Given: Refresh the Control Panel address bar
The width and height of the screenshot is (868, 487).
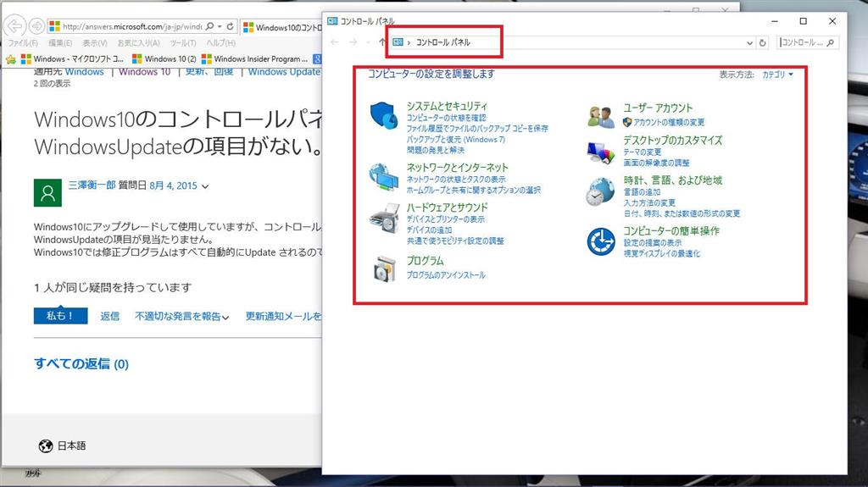Looking at the screenshot, I should (763, 42).
